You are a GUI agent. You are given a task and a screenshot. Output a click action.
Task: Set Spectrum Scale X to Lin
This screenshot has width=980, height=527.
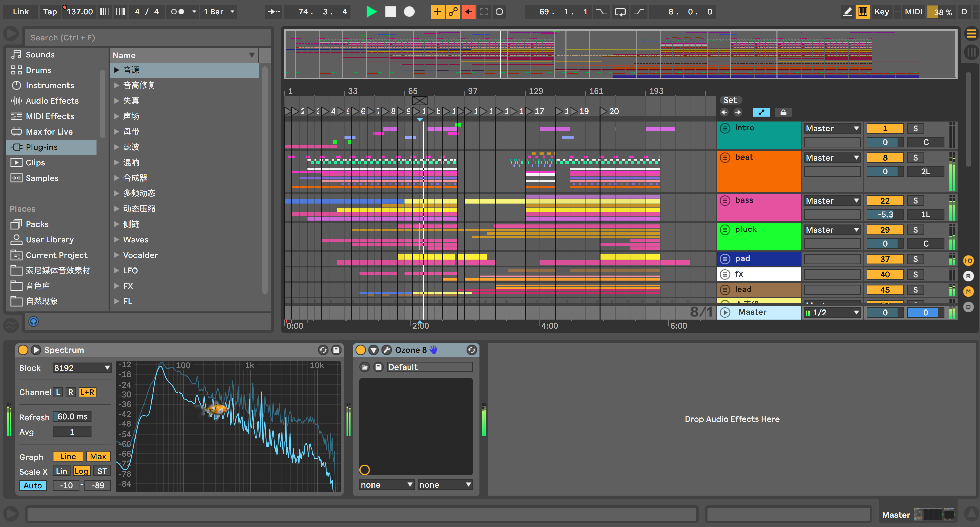(62, 471)
